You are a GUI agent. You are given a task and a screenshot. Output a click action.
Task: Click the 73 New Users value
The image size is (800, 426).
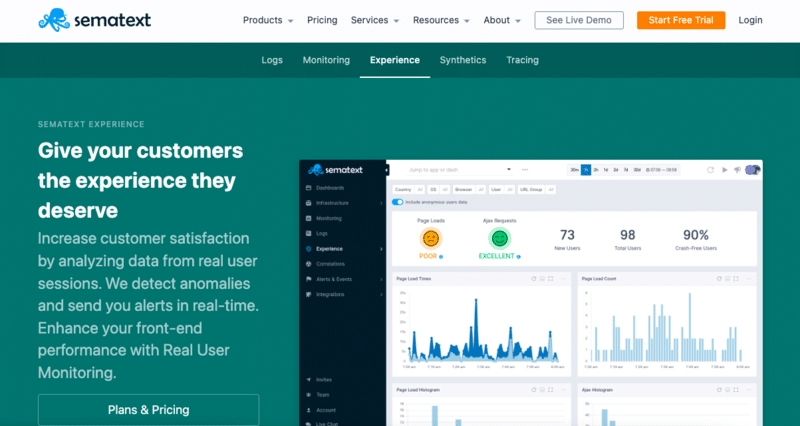tap(567, 235)
